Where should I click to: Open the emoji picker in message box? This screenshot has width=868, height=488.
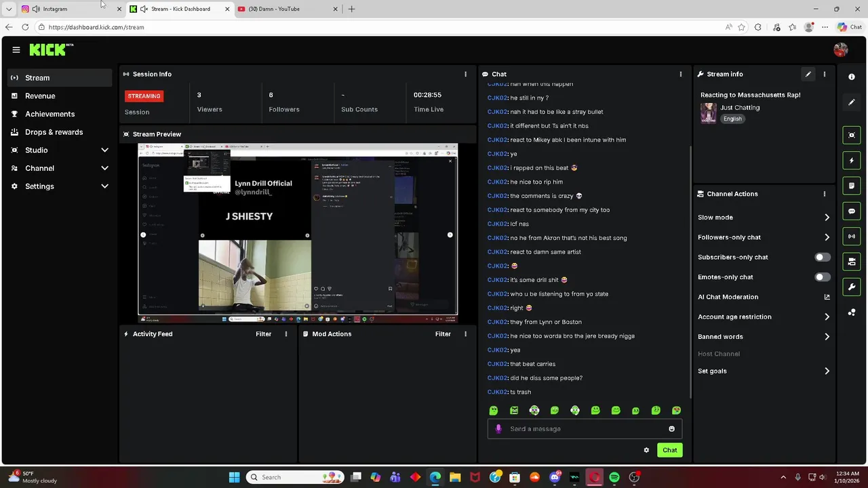coord(671,428)
